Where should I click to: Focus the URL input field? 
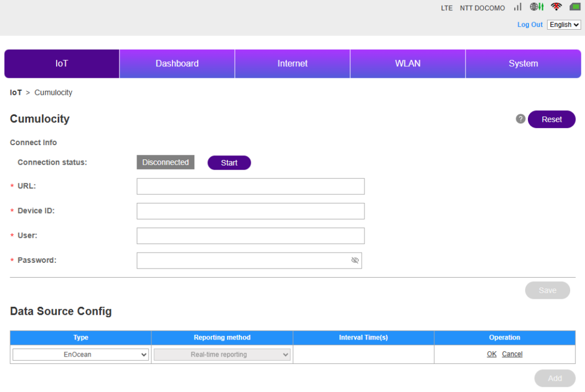pos(250,186)
